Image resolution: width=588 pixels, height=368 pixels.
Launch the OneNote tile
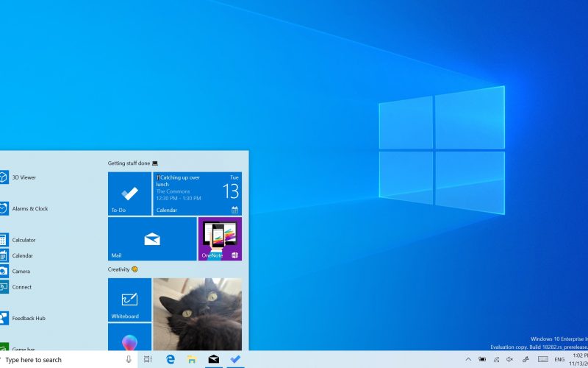click(x=220, y=238)
